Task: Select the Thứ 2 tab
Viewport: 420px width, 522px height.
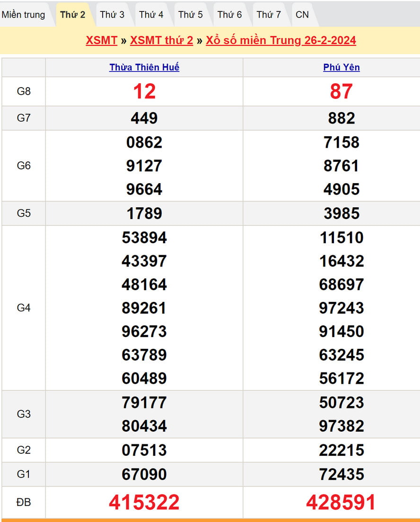Action: pos(73,15)
